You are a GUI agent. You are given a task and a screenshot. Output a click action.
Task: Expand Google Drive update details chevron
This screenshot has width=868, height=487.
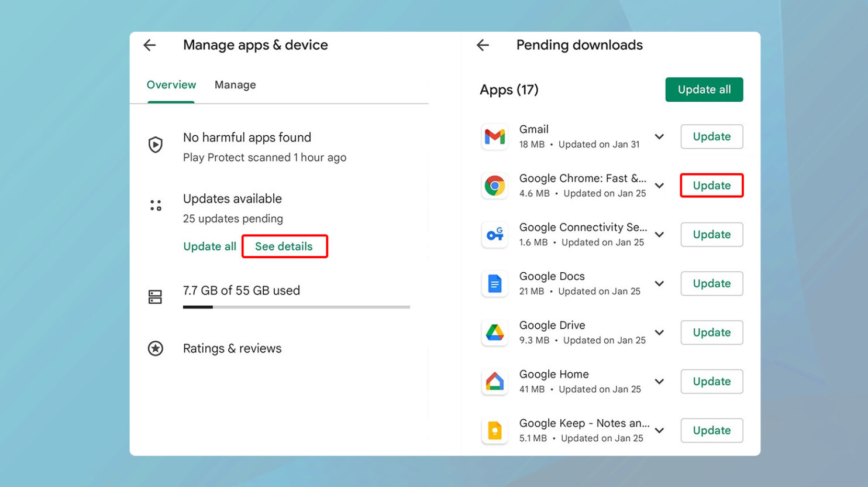(x=659, y=332)
